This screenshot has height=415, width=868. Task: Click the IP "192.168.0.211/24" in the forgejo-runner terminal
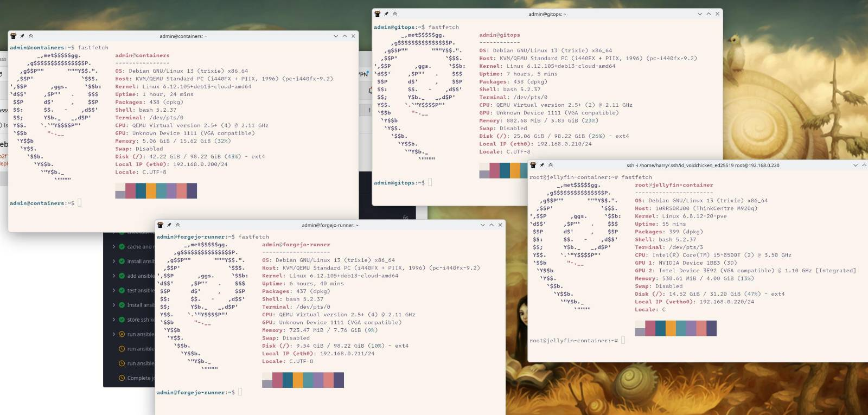pyautogui.click(x=347, y=354)
